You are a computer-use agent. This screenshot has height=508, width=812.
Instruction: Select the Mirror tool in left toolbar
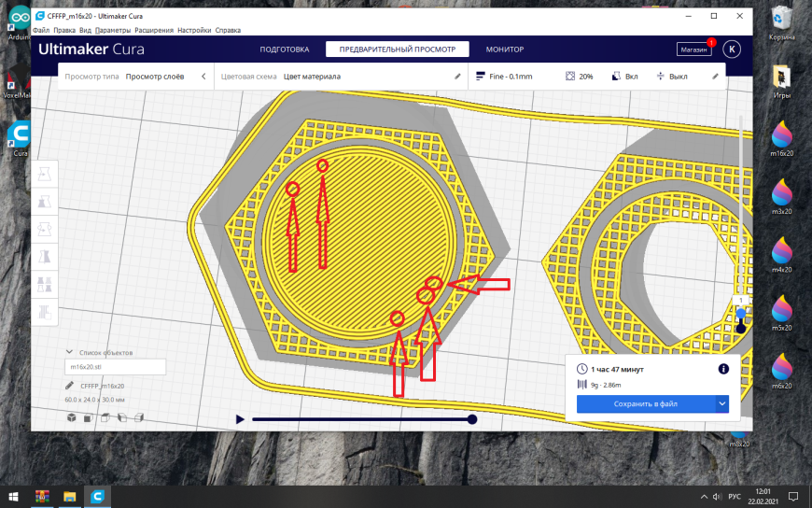(x=45, y=257)
